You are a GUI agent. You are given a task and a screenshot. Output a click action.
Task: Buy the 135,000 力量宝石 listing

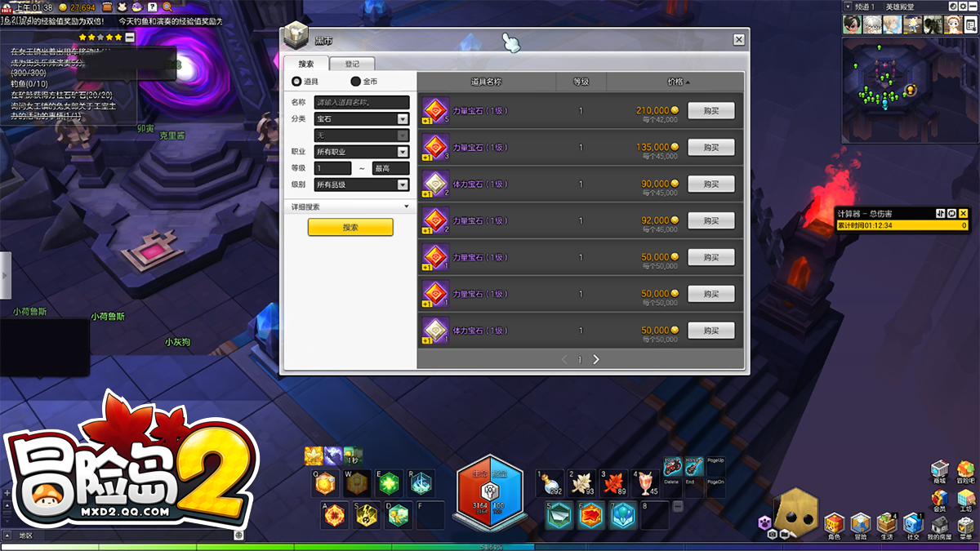coord(711,148)
